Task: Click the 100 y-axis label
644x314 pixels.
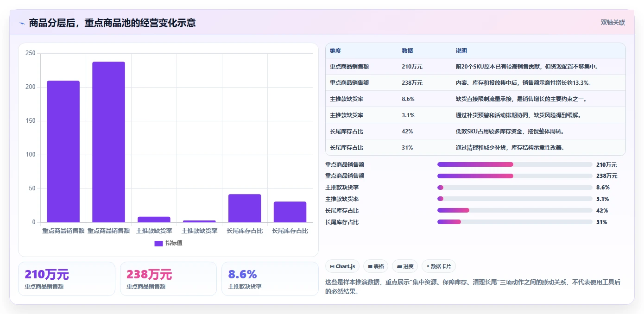Action: tap(31, 155)
